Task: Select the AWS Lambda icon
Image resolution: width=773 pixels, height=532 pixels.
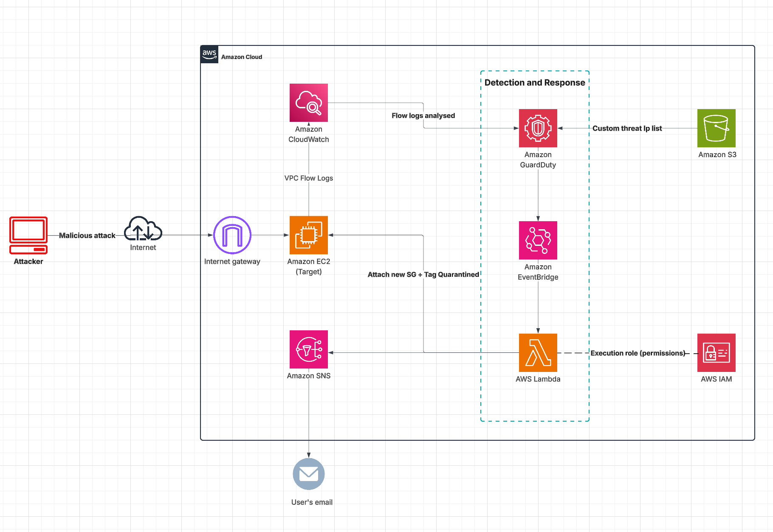Action: pyautogui.click(x=538, y=353)
